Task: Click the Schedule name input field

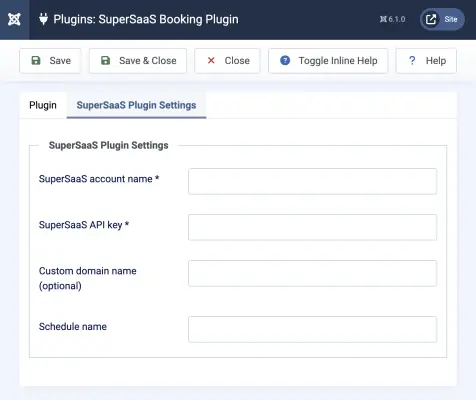Action: click(312, 329)
